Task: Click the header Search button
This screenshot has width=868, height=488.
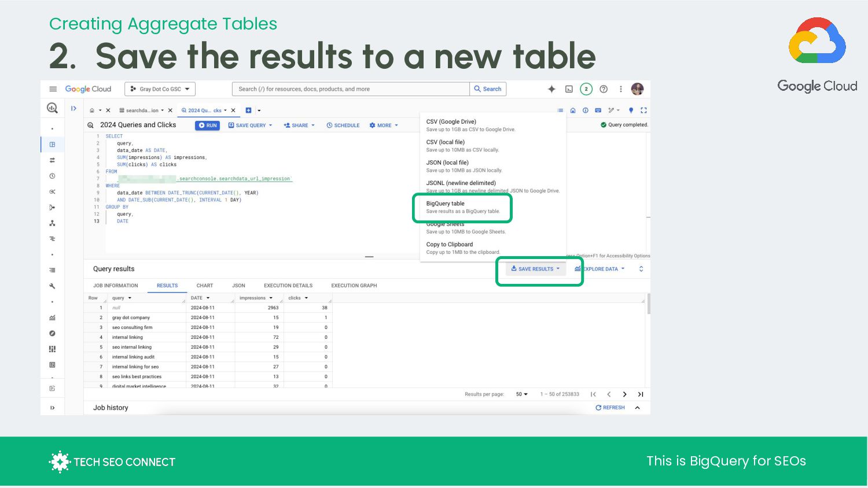Action: click(488, 89)
